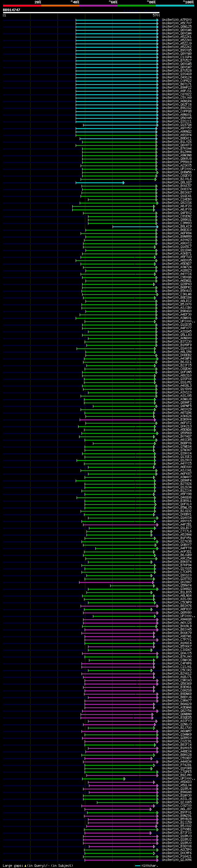Select hit label UniRef100_O49124

point(177,77)
